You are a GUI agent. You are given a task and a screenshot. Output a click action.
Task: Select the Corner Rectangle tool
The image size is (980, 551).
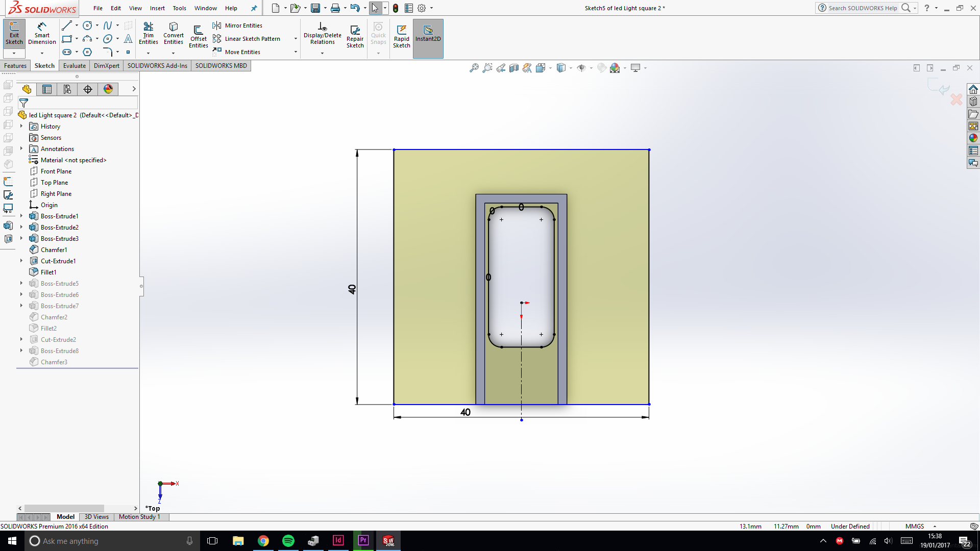pyautogui.click(x=66, y=39)
